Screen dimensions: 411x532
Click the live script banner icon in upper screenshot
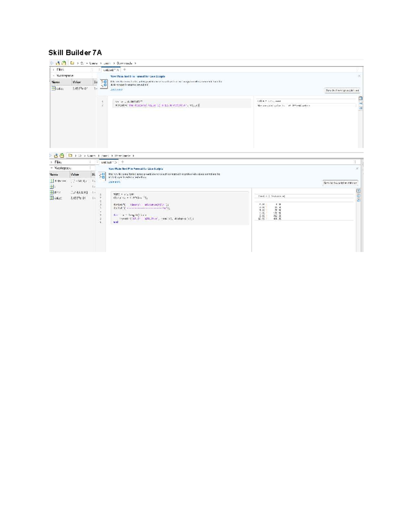[104, 84]
